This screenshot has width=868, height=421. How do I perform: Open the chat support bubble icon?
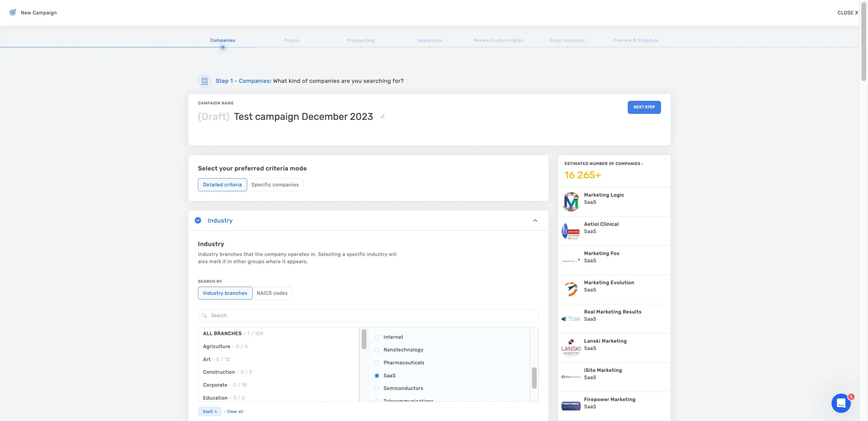click(x=841, y=403)
